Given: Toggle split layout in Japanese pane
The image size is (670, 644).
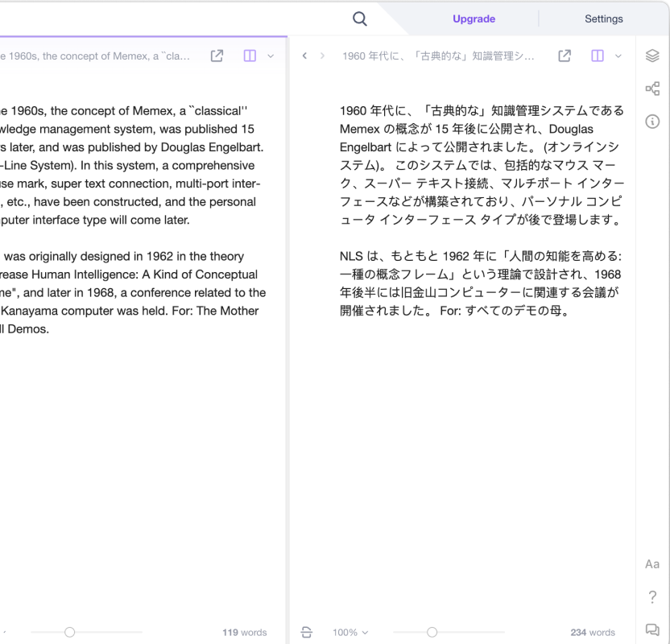Looking at the screenshot, I should pyautogui.click(x=598, y=56).
